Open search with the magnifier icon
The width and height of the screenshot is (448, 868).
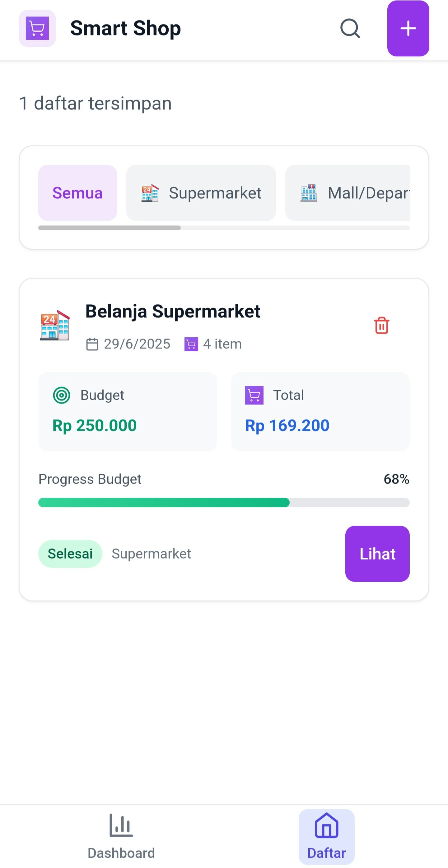click(350, 28)
